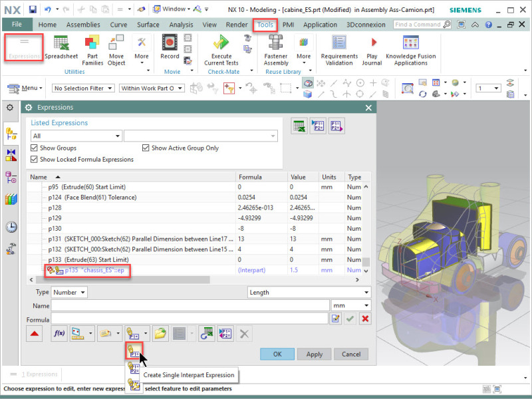Open Within Work Part Only dropdown
Viewport: 532px width, 399px height.
[152, 88]
